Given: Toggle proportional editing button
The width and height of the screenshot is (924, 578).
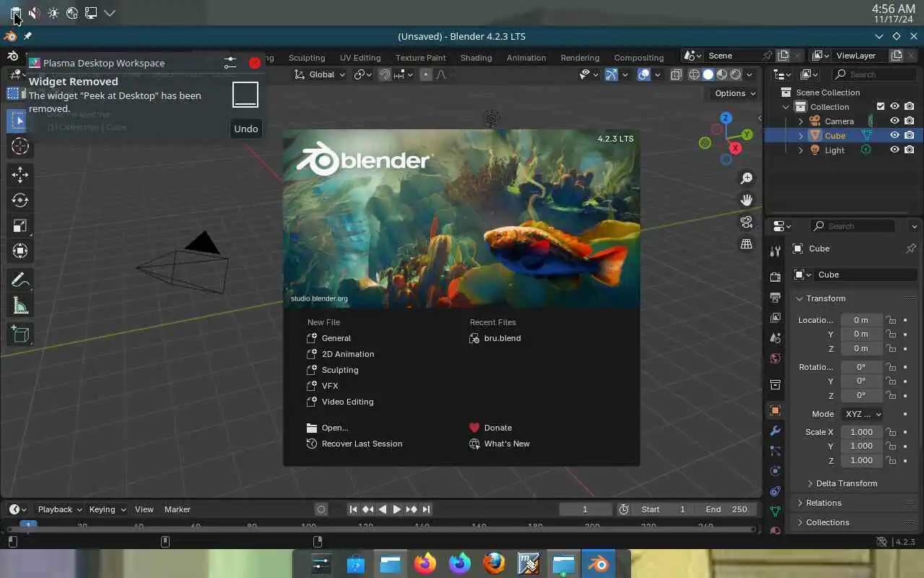Looking at the screenshot, I should click(x=425, y=74).
